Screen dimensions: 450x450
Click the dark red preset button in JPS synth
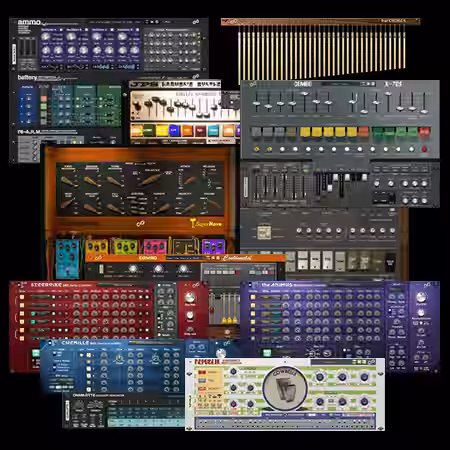(x=200, y=130)
